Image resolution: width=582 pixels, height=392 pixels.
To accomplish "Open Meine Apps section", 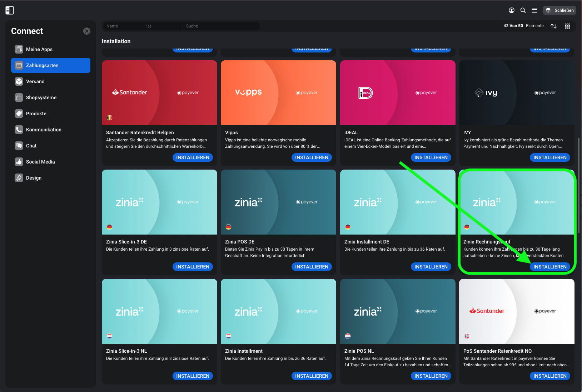I will [x=51, y=49].
